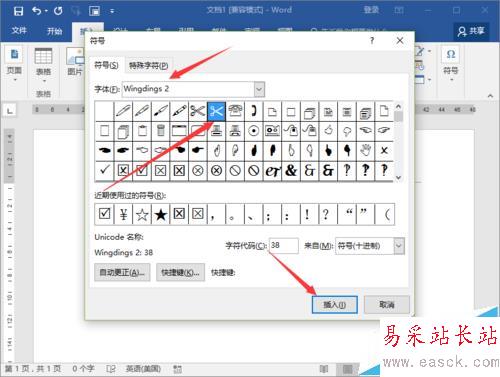Viewport: 500px width, 377px height.
Task: Open help for the Symbol dialog
Action: pos(372,41)
